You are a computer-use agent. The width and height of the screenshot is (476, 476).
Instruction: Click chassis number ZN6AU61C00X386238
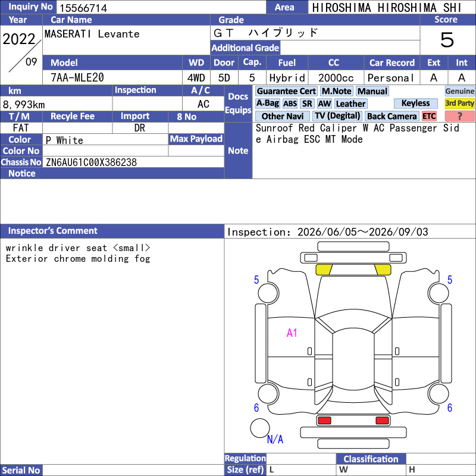point(92,162)
